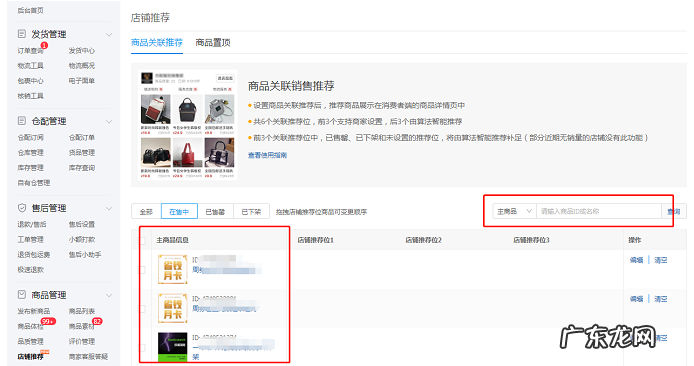Click the 商品管理 section icon
Image resolution: width=694 pixels, height=366 pixels.
tap(22, 294)
